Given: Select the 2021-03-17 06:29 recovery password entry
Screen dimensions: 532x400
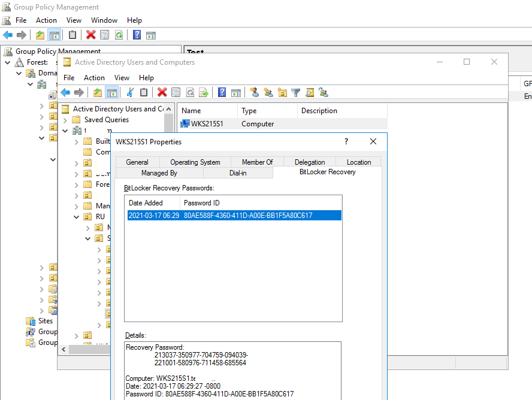Looking at the screenshot, I should (x=234, y=215).
